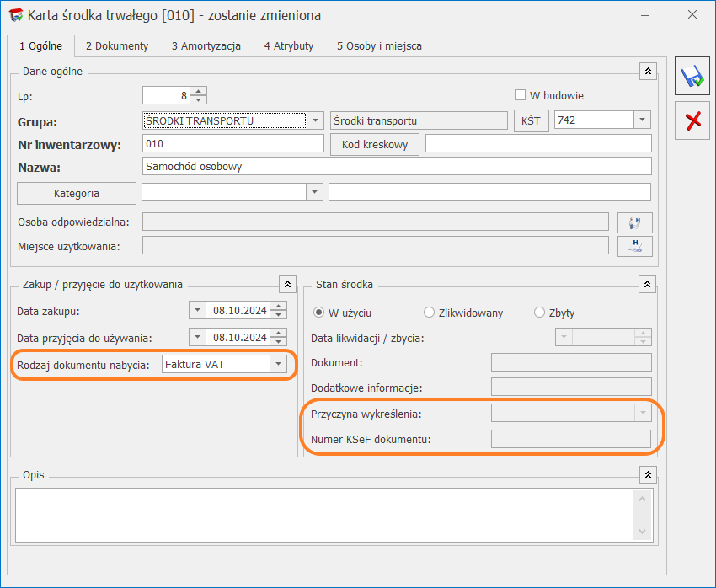This screenshot has width=716, height=588.
Task: Switch to the 3 Amortyzacja tab
Action: (206, 46)
